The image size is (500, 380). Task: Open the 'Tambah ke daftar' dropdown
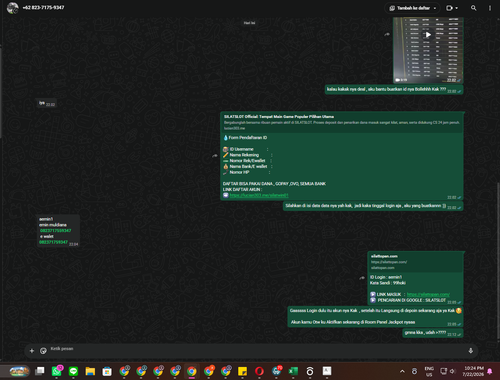[x=413, y=8]
